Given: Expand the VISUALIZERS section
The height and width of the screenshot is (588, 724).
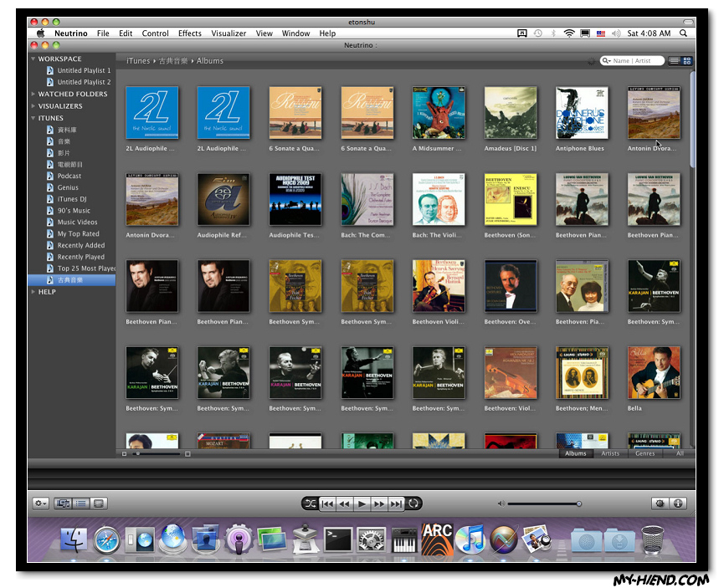Looking at the screenshot, I should pos(33,105).
